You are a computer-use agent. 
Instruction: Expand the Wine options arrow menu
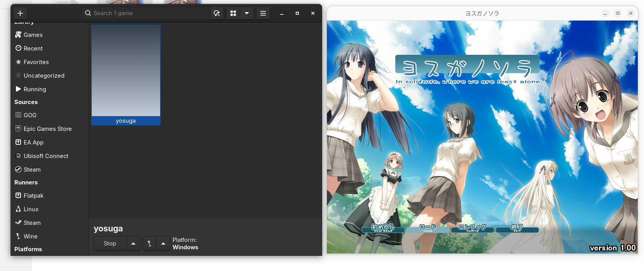163,243
